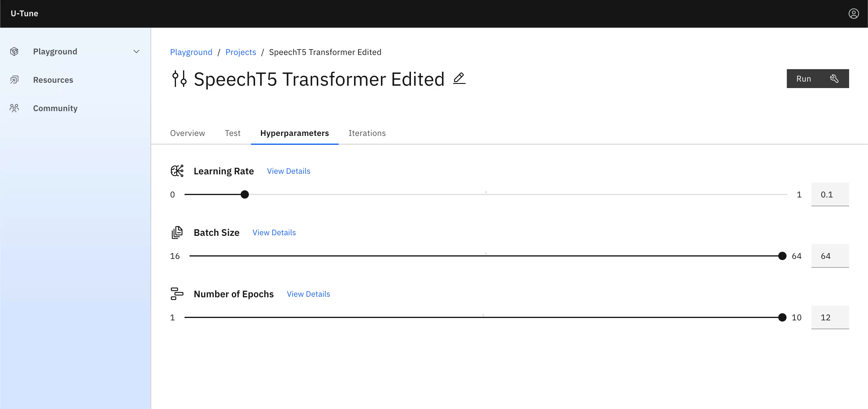This screenshot has height=409, width=868.
Task: Go to the Iterations tab
Action: (x=367, y=133)
